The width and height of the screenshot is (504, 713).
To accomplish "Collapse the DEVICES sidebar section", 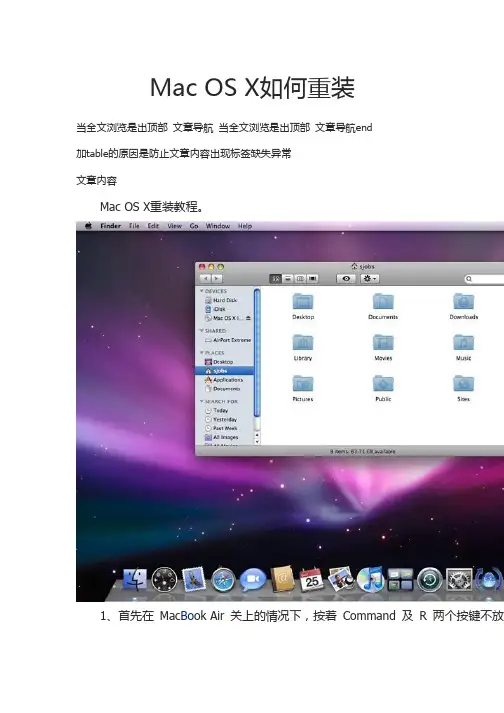I will click(x=202, y=291).
